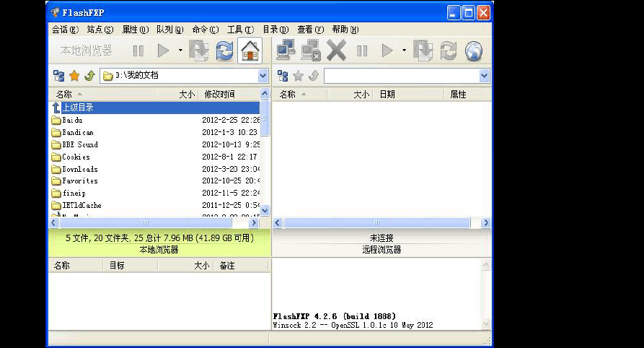Click the remote abort X icon
644x348 pixels.
click(x=336, y=51)
